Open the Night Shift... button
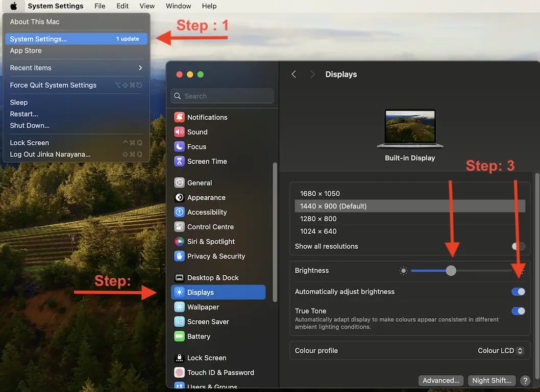This screenshot has width=540, height=392. [x=492, y=380]
